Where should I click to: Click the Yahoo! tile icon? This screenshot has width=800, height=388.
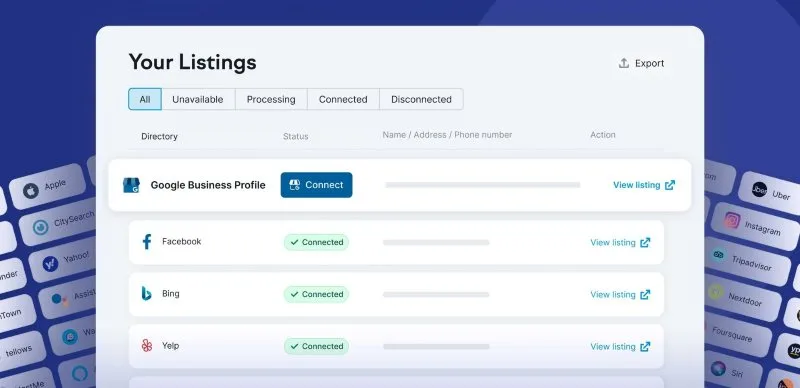pyautogui.click(x=50, y=263)
